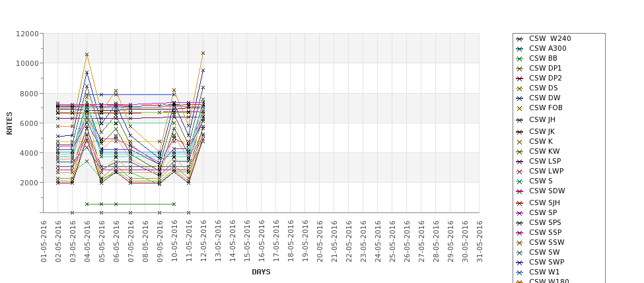
Task: Select CSW FOB in the legend
Action: [546, 108]
